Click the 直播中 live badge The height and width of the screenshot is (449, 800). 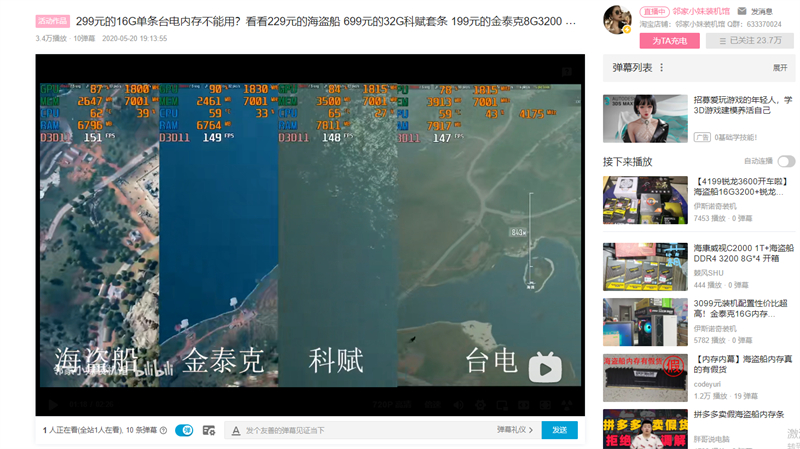coord(654,11)
